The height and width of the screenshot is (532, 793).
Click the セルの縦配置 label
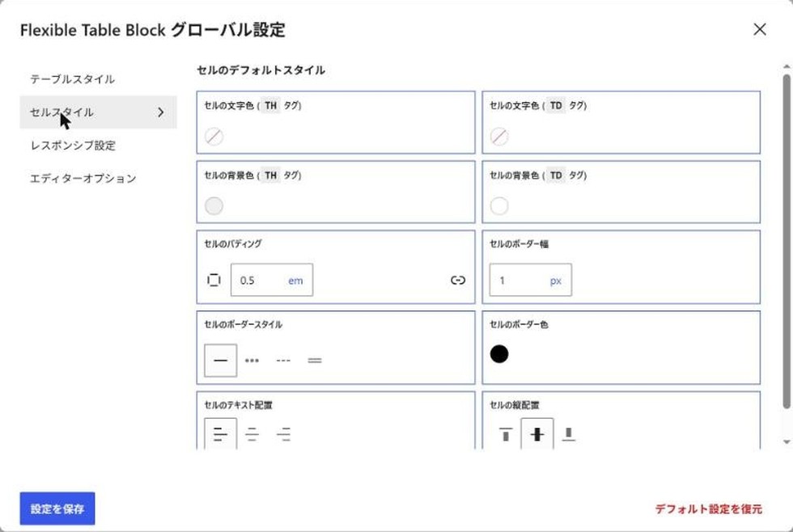pos(515,405)
